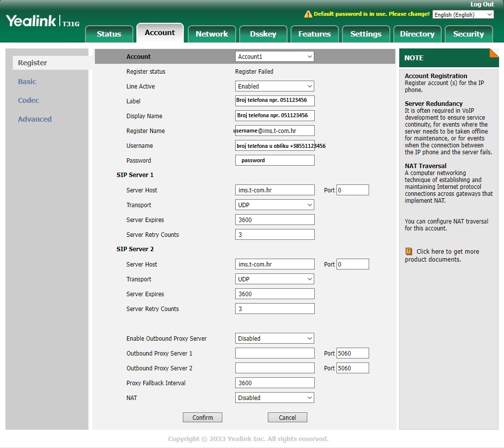The height and width of the screenshot is (448, 504).
Task: Open the NAT dropdown
Action: [x=275, y=398]
